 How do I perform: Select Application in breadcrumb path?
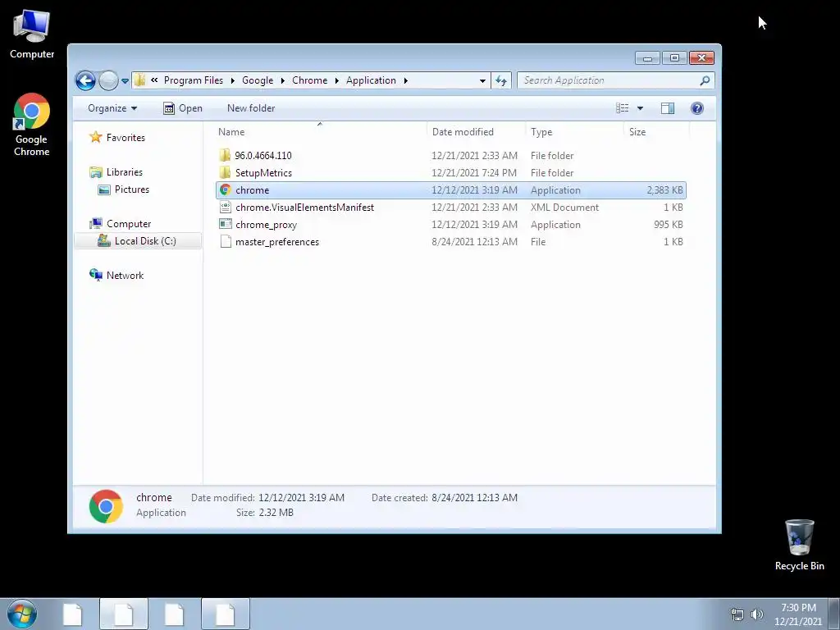(371, 80)
